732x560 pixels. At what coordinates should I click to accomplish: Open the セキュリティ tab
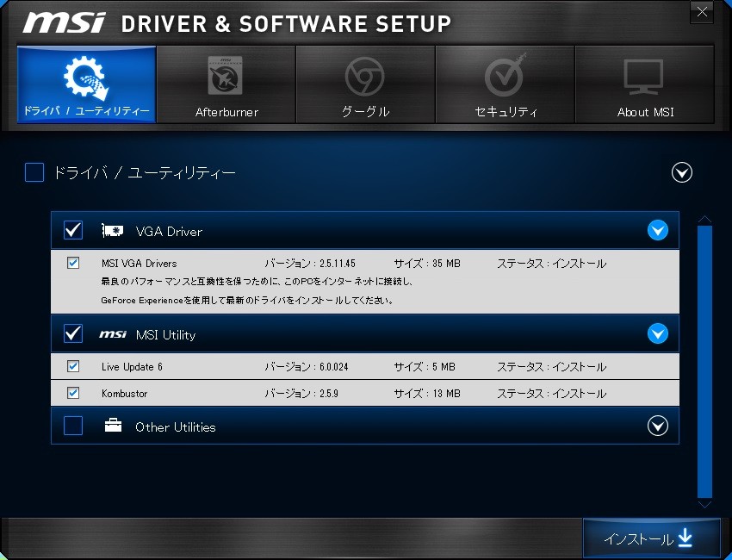click(505, 84)
